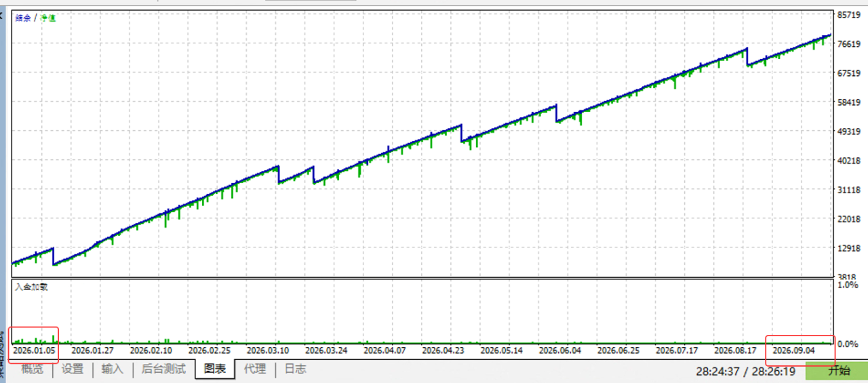Click the 1.0% deposit load label

coord(848,286)
